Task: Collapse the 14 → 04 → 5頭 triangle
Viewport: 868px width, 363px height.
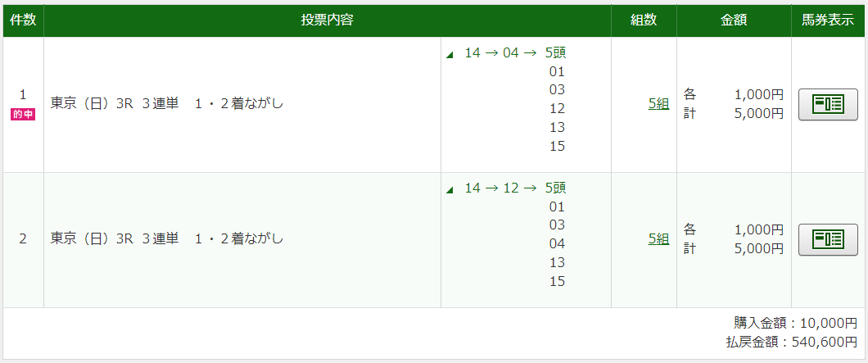Action: point(450,55)
